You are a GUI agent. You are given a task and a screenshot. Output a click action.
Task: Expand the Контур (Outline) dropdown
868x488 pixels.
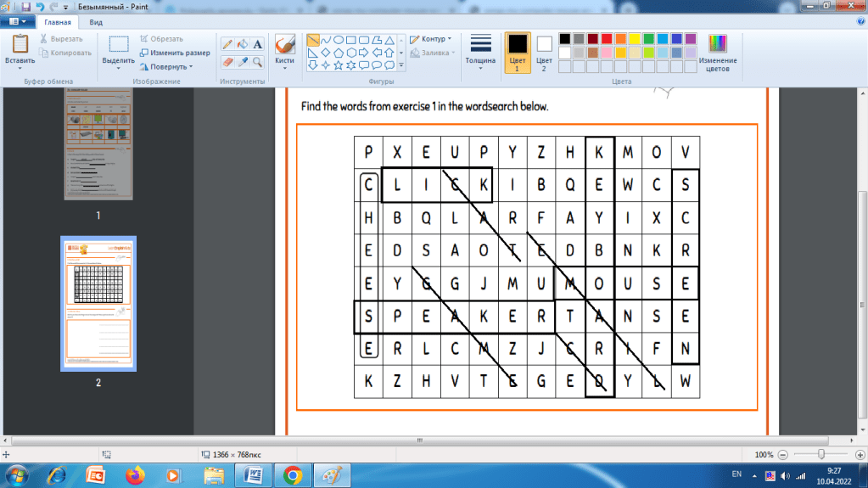click(430, 39)
